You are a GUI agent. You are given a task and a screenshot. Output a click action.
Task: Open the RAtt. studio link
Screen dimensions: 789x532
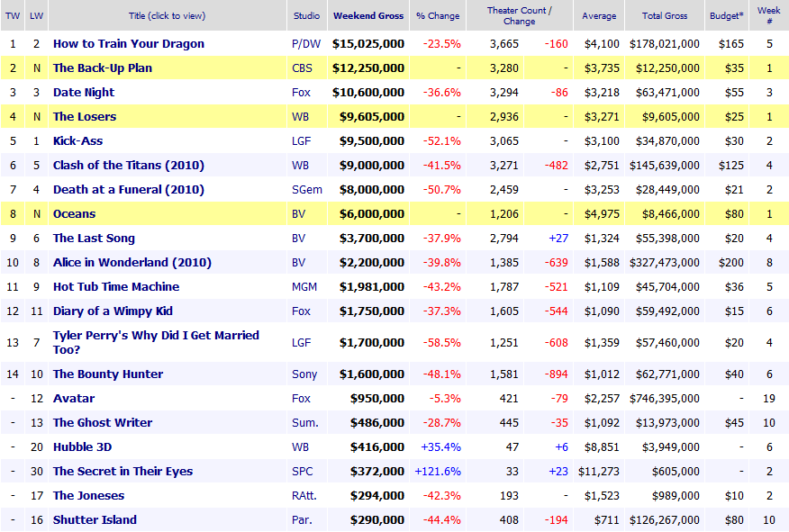(x=304, y=496)
